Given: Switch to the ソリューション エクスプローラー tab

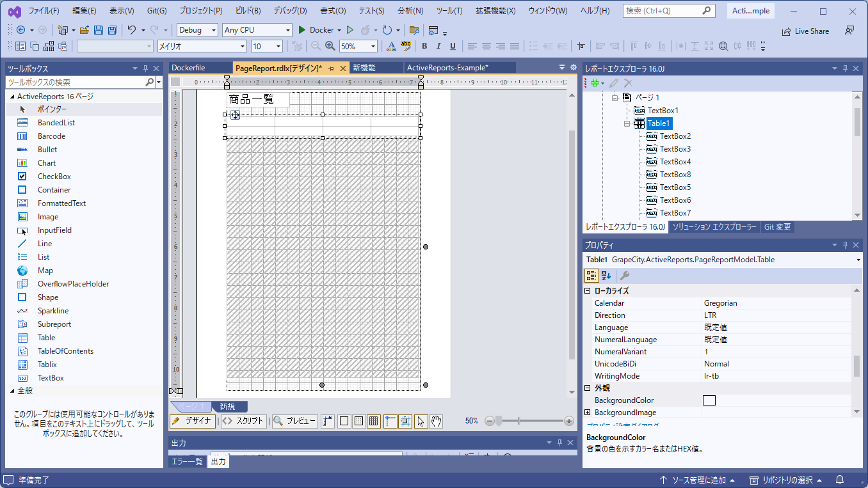Looking at the screenshot, I should (714, 227).
